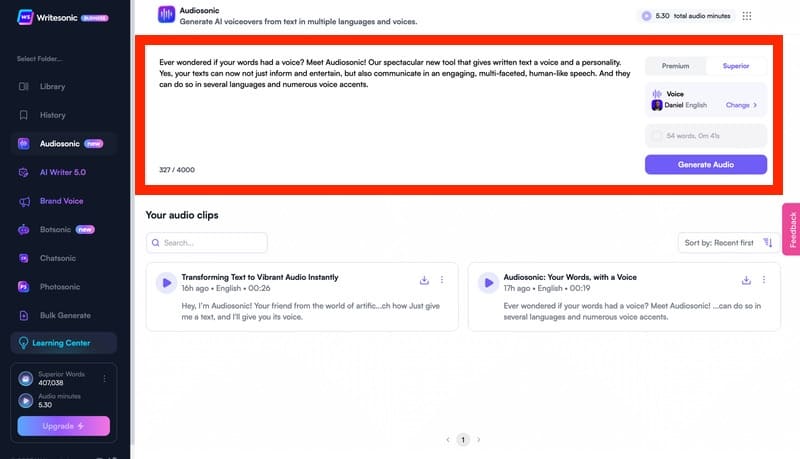Viewport: 800px width, 459px height.
Task: Select page 1 in pagination
Action: click(463, 440)
